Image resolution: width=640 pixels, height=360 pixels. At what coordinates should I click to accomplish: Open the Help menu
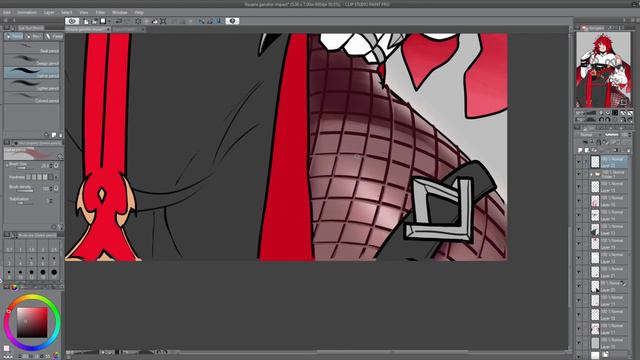pyautogui.click(x=139, y=12)
